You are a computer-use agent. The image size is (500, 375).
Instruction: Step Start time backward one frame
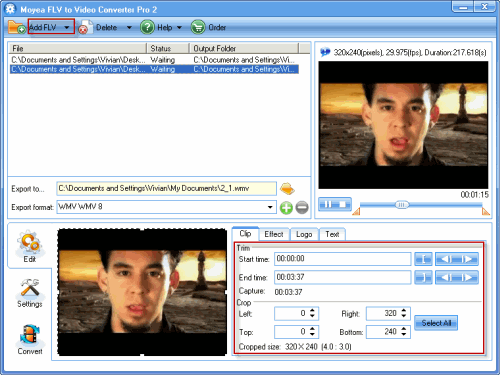pos(446,259)
